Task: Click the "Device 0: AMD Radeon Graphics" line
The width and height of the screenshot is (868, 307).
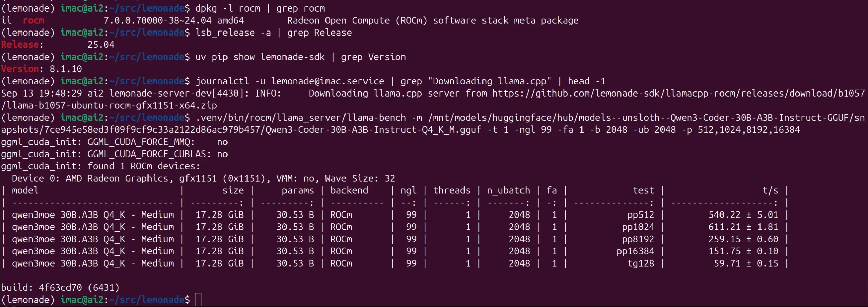Action: click(x=90, y=178)
